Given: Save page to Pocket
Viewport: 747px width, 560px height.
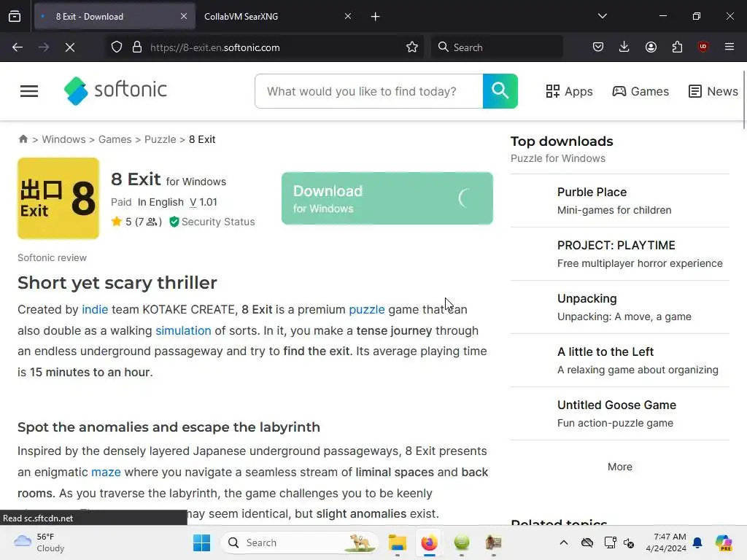Looking at the screenshot, I should click(598, 47).
